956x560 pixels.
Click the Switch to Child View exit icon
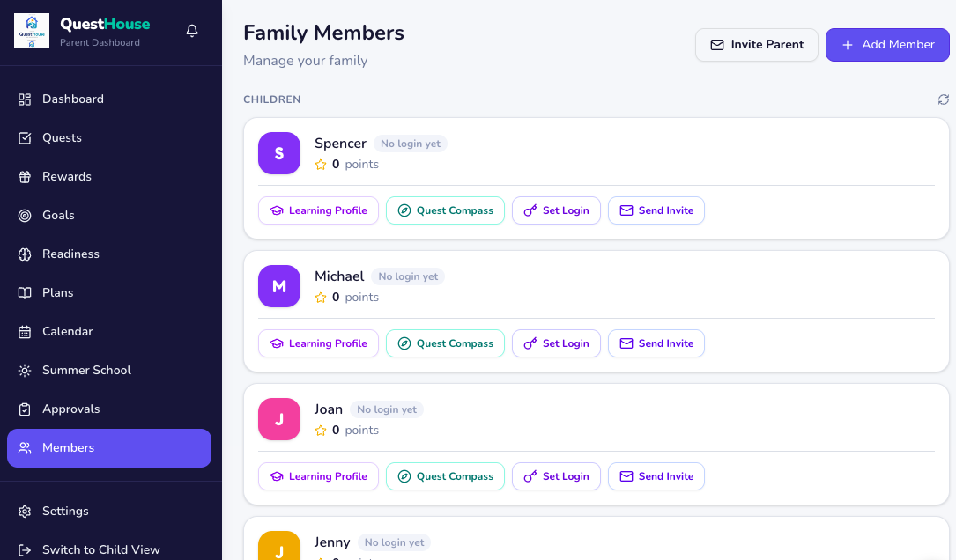click(x=25, y=549)
